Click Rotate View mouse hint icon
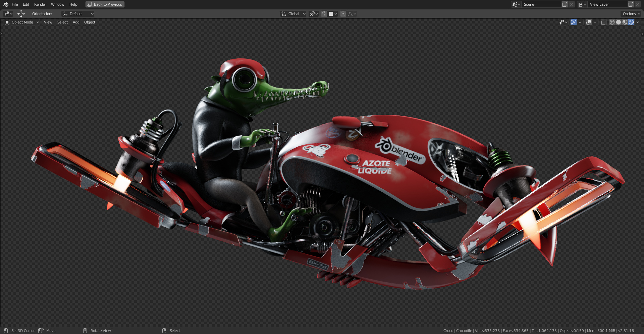This screenshot has height=334, width=644. click(85, 331)
